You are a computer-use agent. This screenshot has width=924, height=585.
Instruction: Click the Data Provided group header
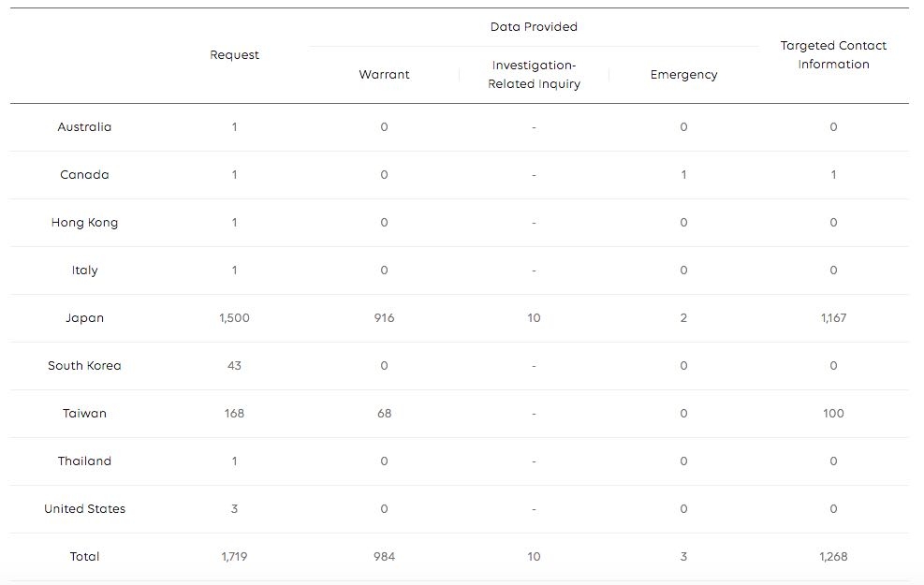point(534,27)
